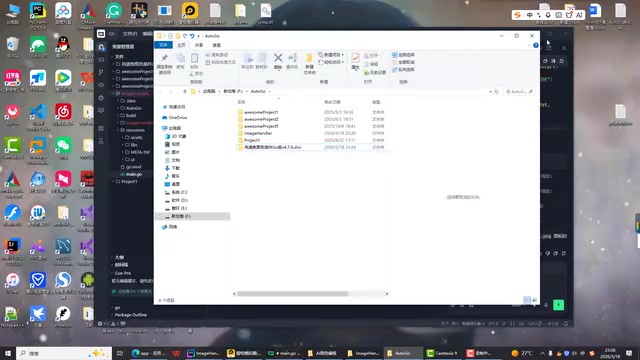Image resolution: width=640 pixels, height=360 pixels.
Task: Click the Up arrow beside address bar
Action: tap(185, 91)
